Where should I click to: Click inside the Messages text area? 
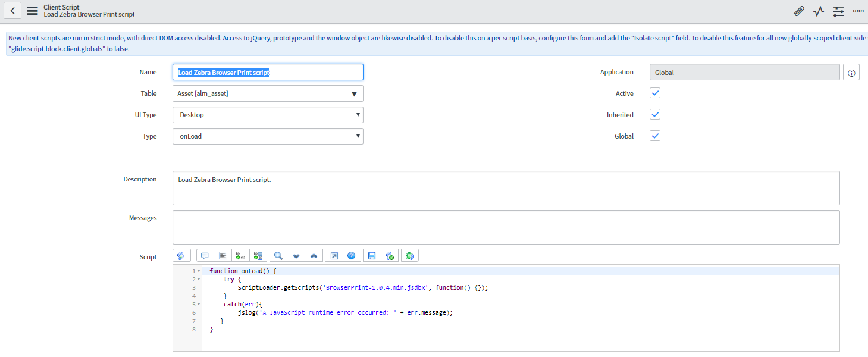pos(506,227)
